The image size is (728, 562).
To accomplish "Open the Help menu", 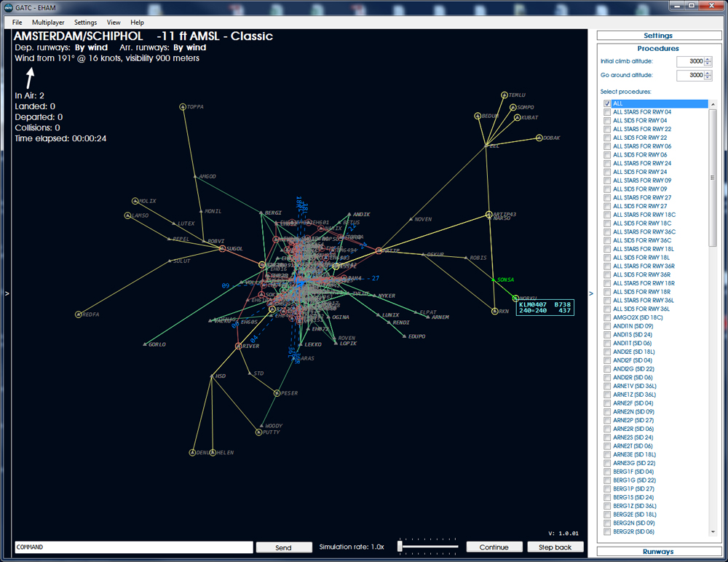I will click(137, 23).
